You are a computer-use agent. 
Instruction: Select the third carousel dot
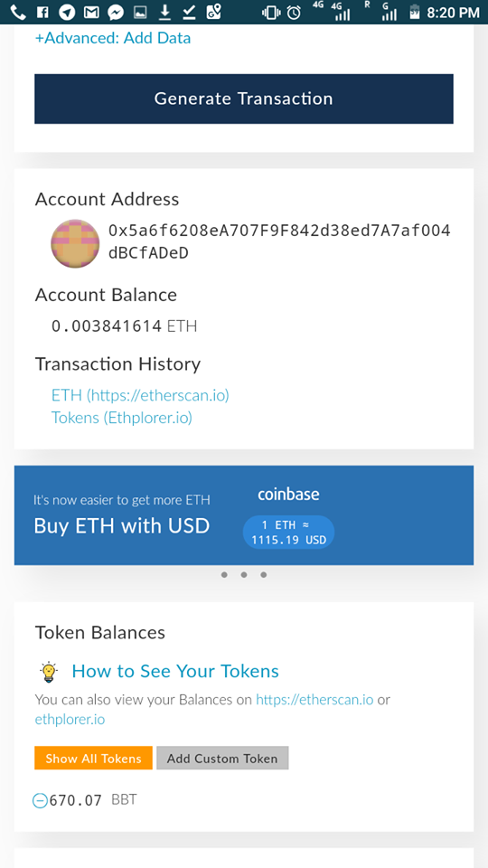(263, 575)
